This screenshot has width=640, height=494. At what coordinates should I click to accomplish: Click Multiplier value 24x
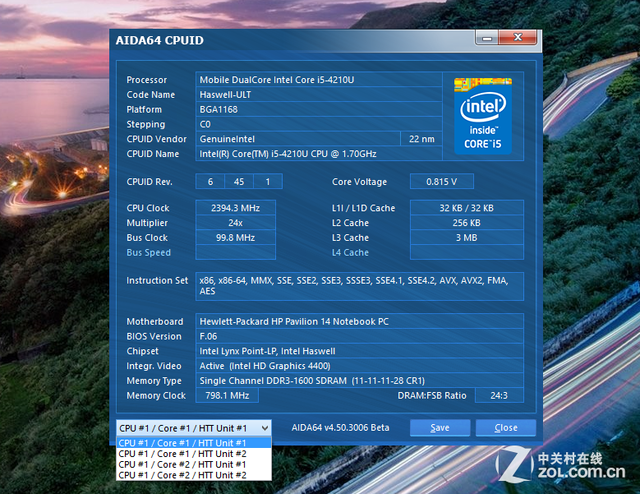point(236,223)
